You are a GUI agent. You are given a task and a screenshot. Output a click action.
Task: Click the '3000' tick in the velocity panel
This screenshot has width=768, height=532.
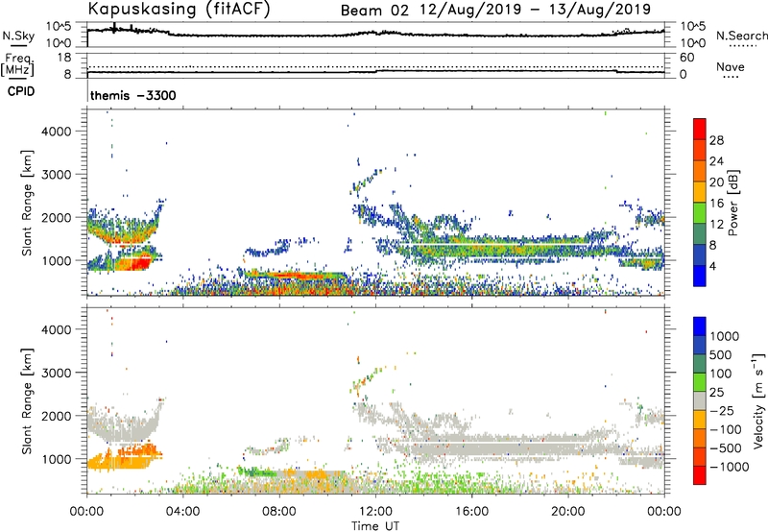click(x=57, y=373)
